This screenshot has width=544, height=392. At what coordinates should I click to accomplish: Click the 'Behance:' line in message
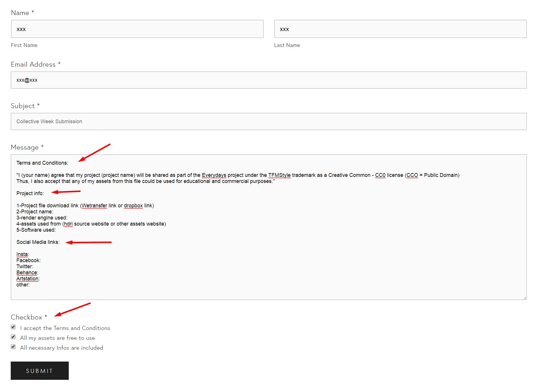point(27,273)
